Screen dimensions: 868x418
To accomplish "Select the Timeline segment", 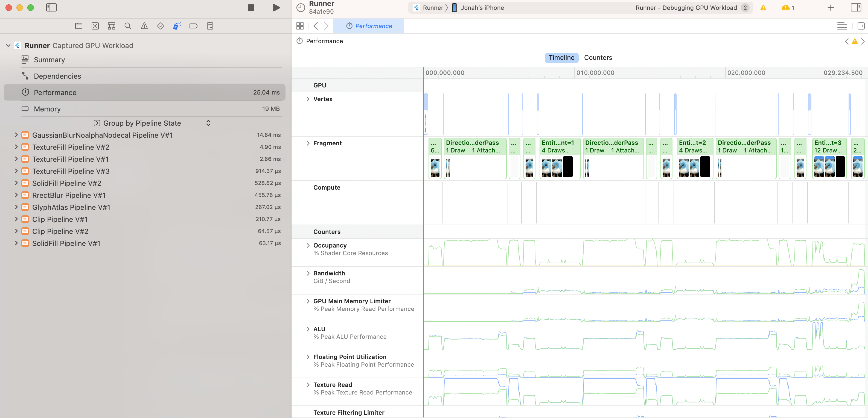I will [x=561, y=58].
